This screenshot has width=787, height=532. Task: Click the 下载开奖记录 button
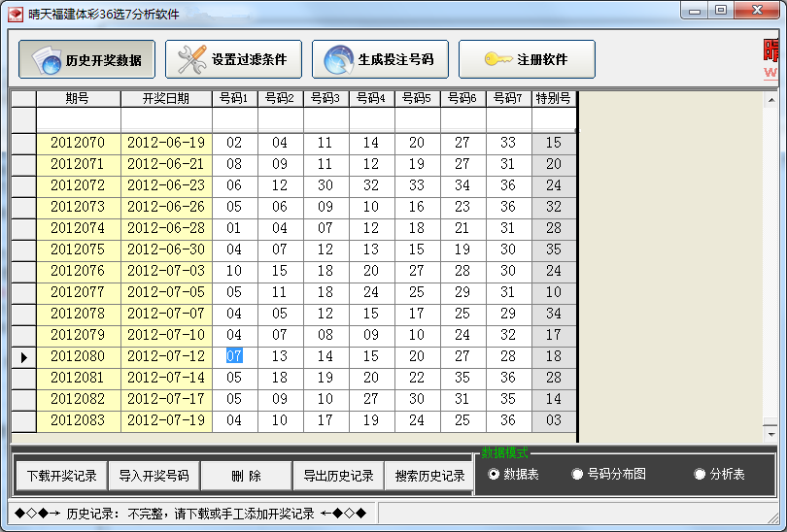click(61, 476)
